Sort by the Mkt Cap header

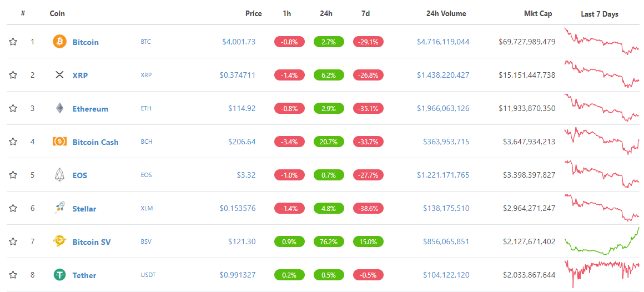(538, 13)
